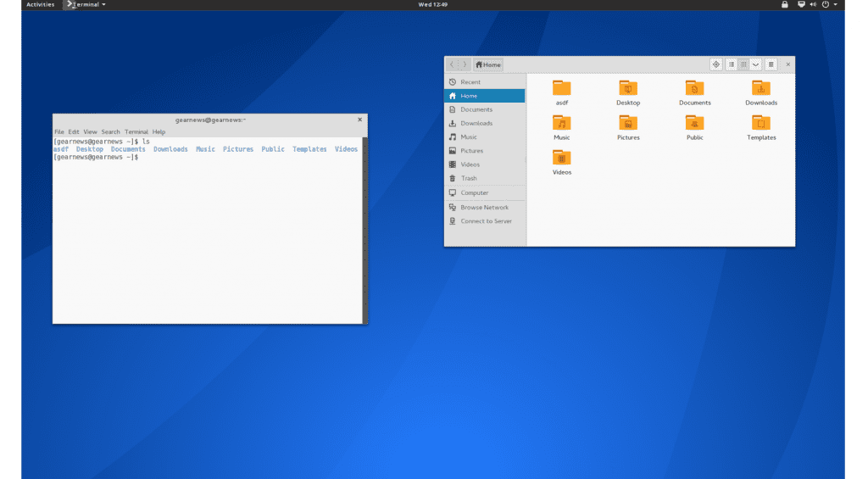868x479 pixels.
Task: Open the Terminal app menu in top bar
Action: click(x=86, y=4)
